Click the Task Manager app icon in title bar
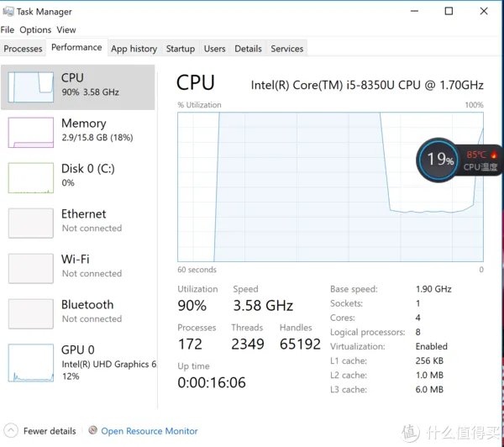This screenshot has height=447, width=504. [x=8, y=12]
